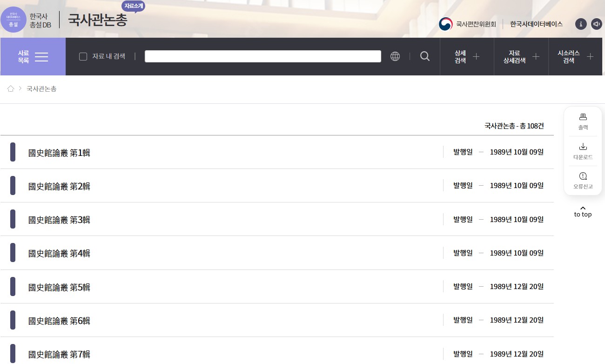Click inside the search text field
This screenshot has height=364, width=605.
coord(262,56)
